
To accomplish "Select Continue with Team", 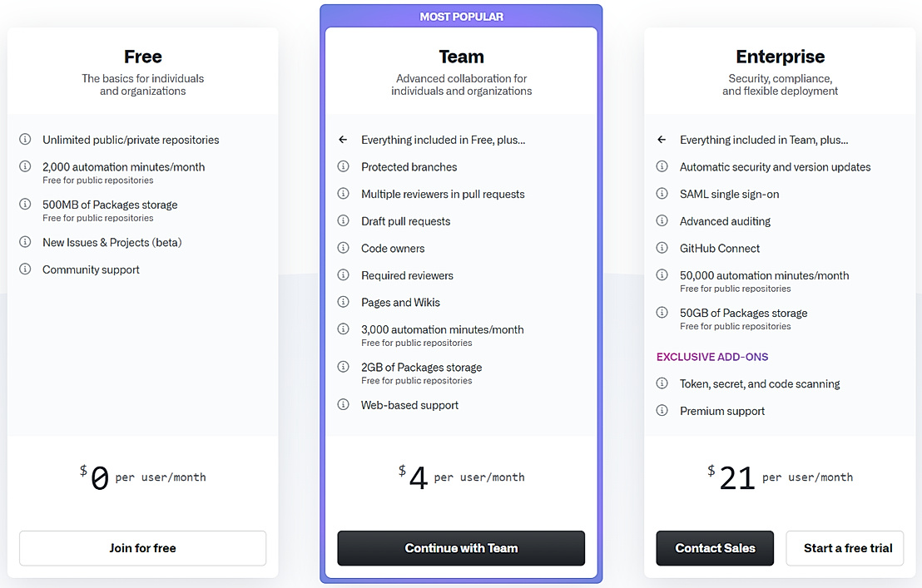I will (x=460, y=548).
